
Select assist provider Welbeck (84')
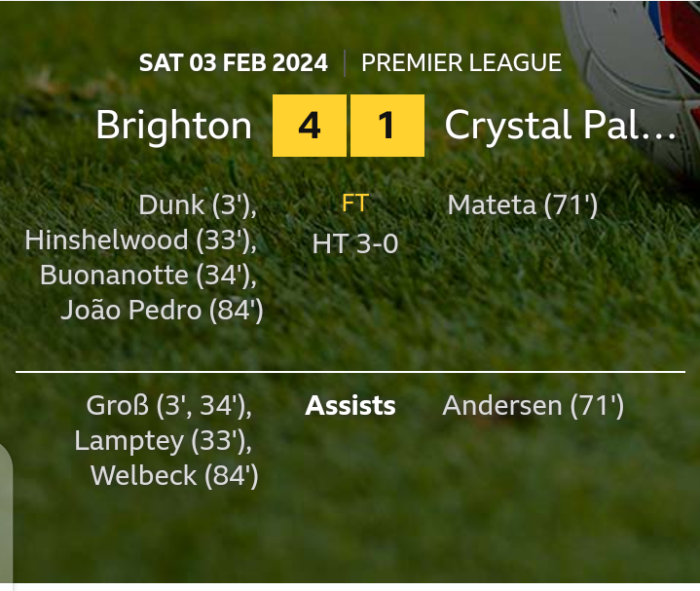[x=174, y=476]
